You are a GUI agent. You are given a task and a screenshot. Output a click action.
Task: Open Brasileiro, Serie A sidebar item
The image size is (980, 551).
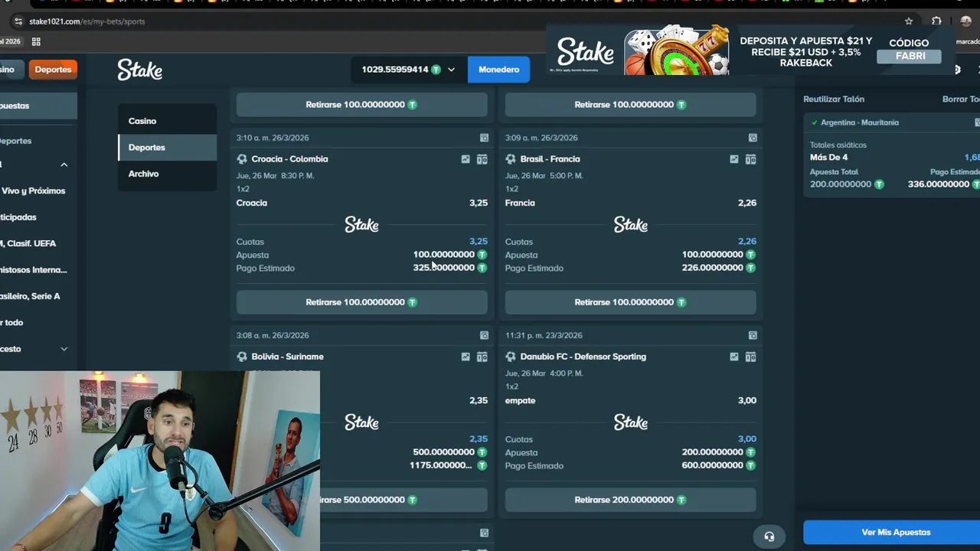pyautogui.click(x=31, y=296)
